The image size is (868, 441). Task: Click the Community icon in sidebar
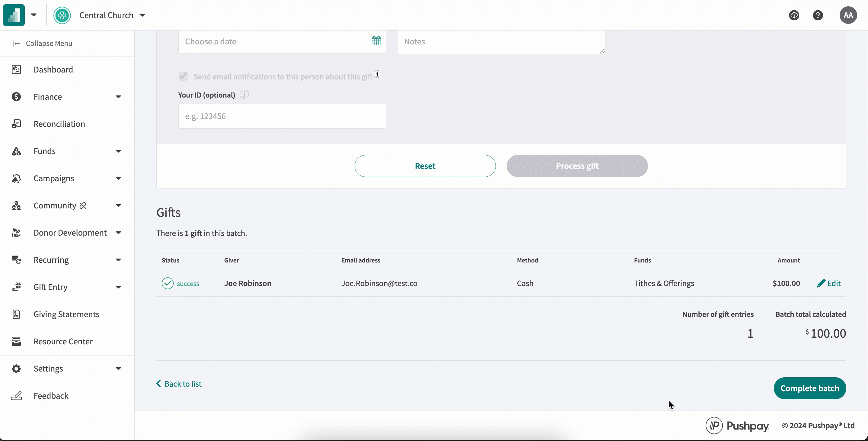(x=16, y=205)
